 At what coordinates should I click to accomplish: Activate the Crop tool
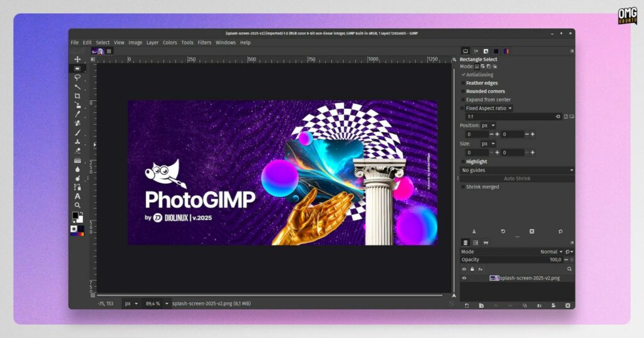[x=77, y=96]
